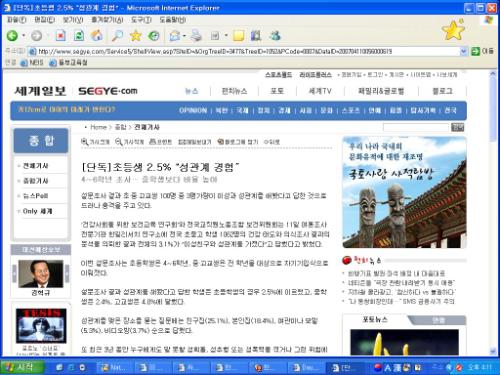Open the Edit button dropdown arrow
Screen dimensions: 500x375
[226, 35]
